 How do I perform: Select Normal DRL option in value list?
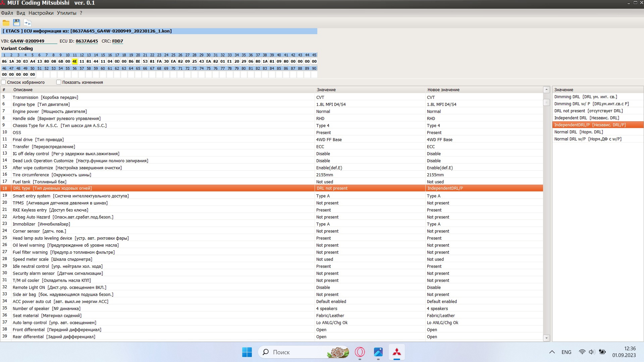578,132
